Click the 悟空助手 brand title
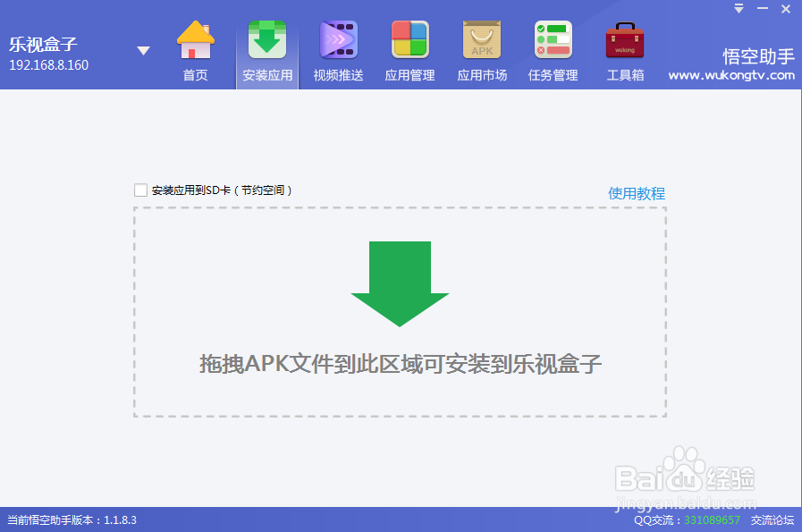Image resolution: width=802 pixels, height=532 pixels. [x=758, y=56]
